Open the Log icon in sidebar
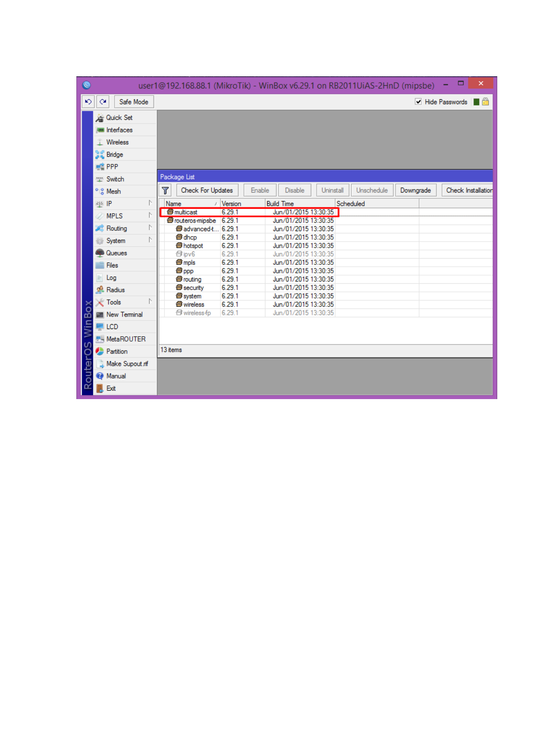The image size is (535, 756). coord(100,278)
